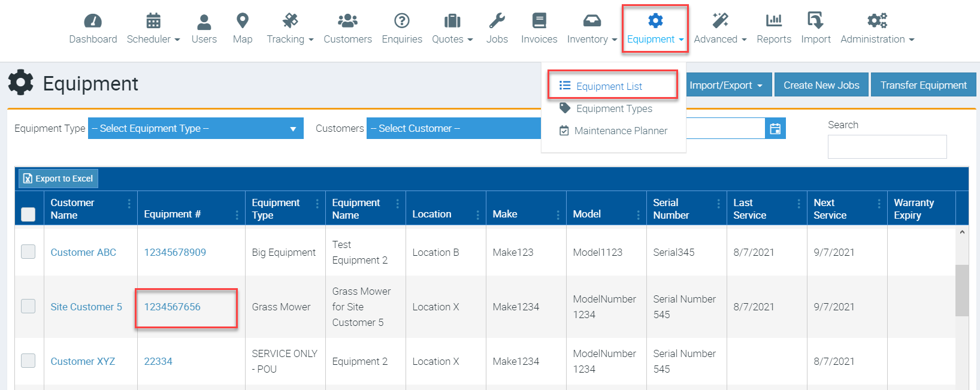Open the Dashboard gauge icon
This screenshot has width=980, height=390.
pos(93,22)
